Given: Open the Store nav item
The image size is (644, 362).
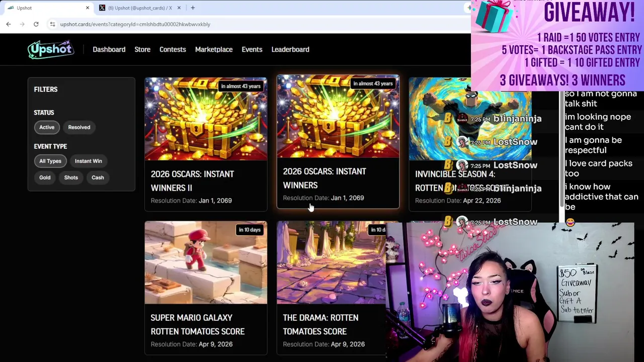Looking at the screenshot, I should coord(142,49).
